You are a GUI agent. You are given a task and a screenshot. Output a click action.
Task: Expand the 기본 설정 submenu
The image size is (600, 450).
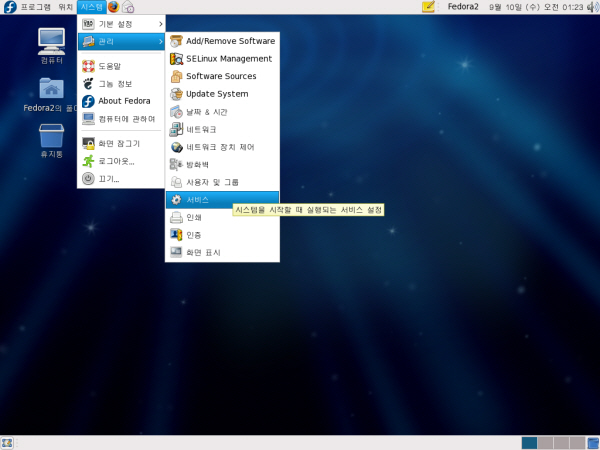121,24
